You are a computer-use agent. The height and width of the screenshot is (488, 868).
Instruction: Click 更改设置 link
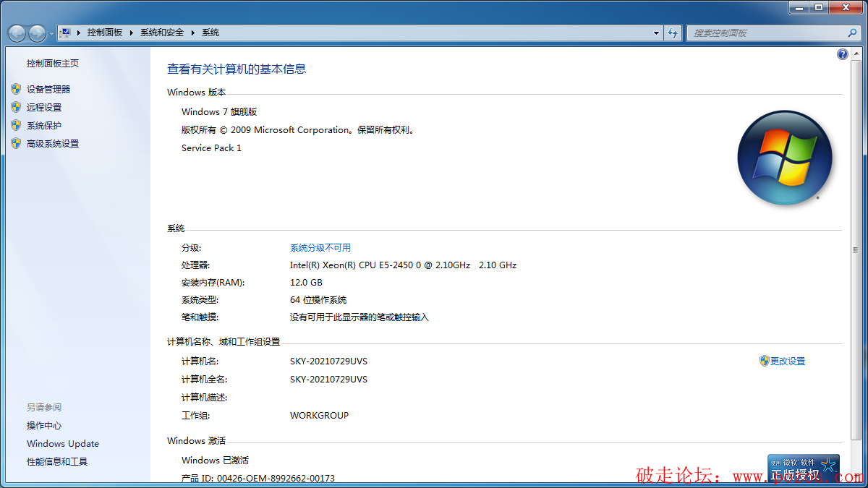pos(788,361)
